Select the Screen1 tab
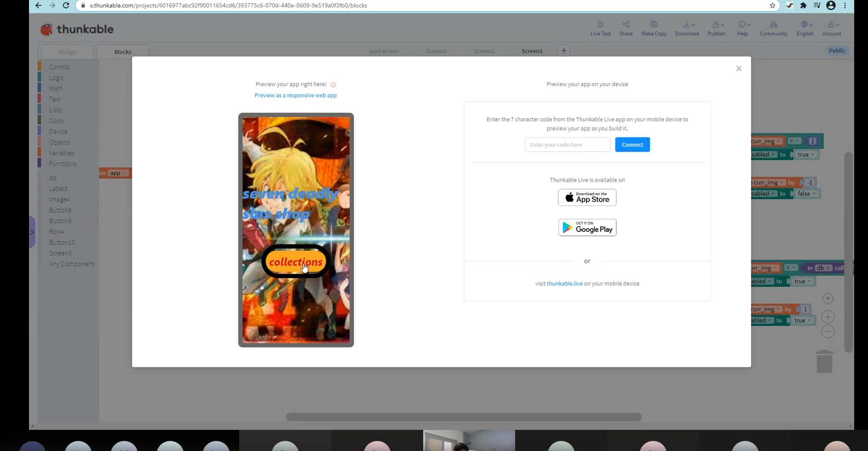 click(x=436, y=51)
